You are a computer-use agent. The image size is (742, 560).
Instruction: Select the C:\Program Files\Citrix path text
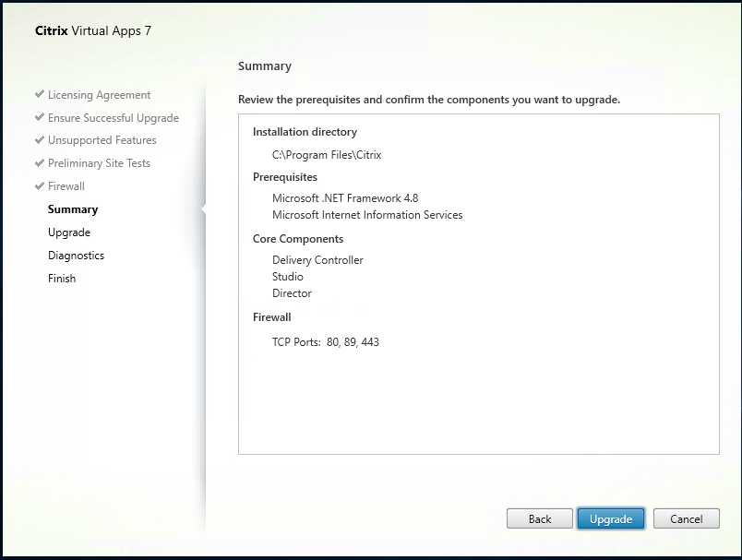pyautogui.click(x=327, y=155)
